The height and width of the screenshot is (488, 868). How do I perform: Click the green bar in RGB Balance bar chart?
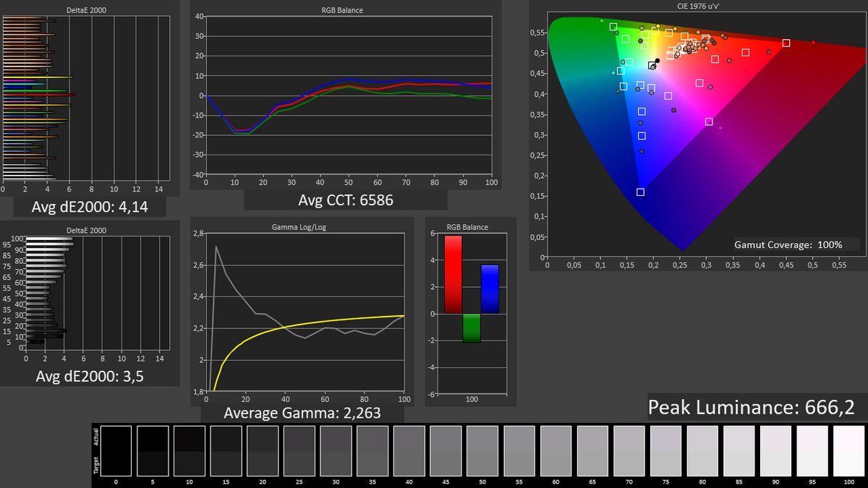(472, 328)
